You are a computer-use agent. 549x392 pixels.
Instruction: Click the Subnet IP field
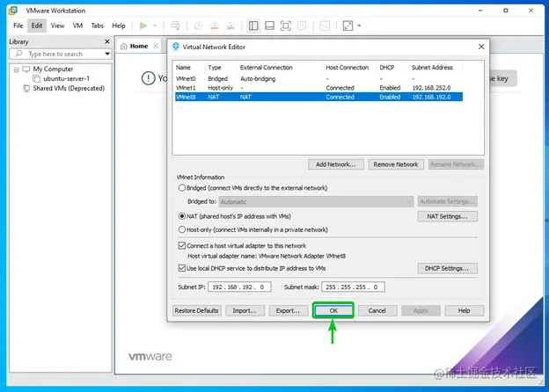[x=239, y=287]
